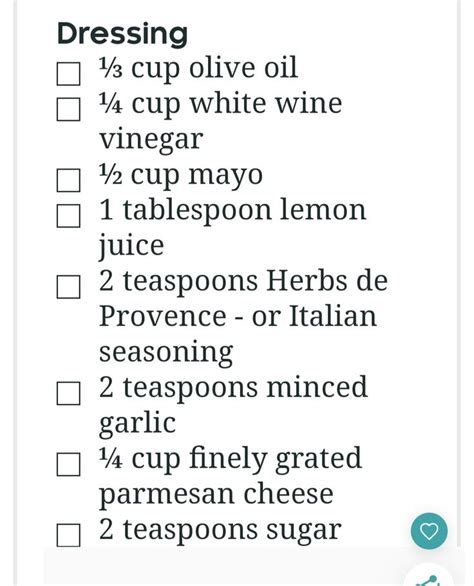Select the minced garlic checkbox
The height and width of the screenshot is (586, 474).
[68, 393]
